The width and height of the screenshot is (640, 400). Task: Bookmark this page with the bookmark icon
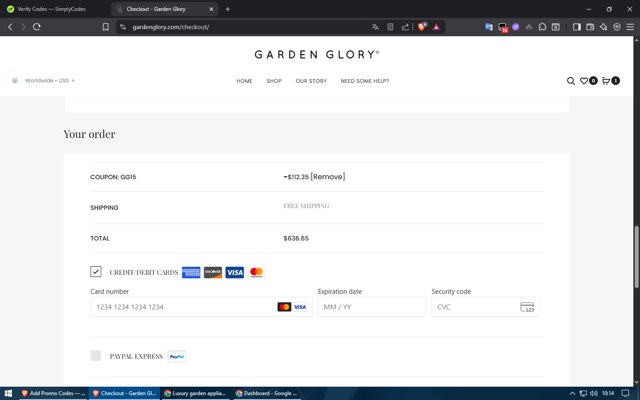pos(105,27)
